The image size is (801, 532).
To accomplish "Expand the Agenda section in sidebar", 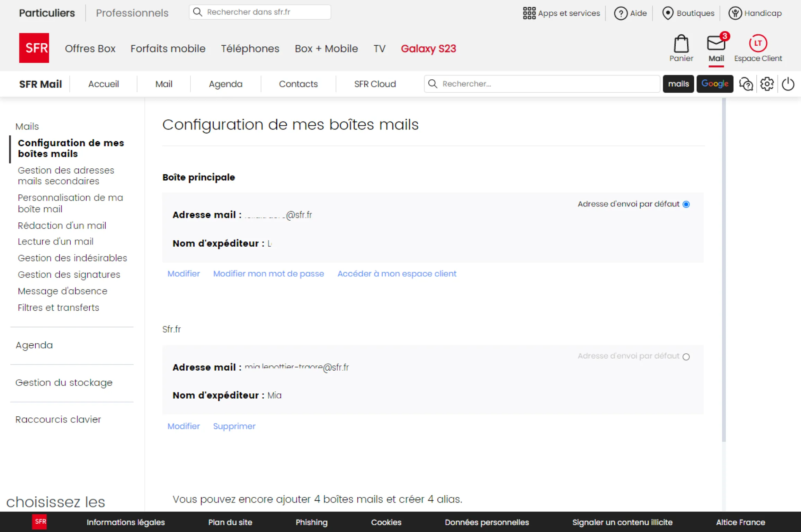I will (x=34, y=345).
